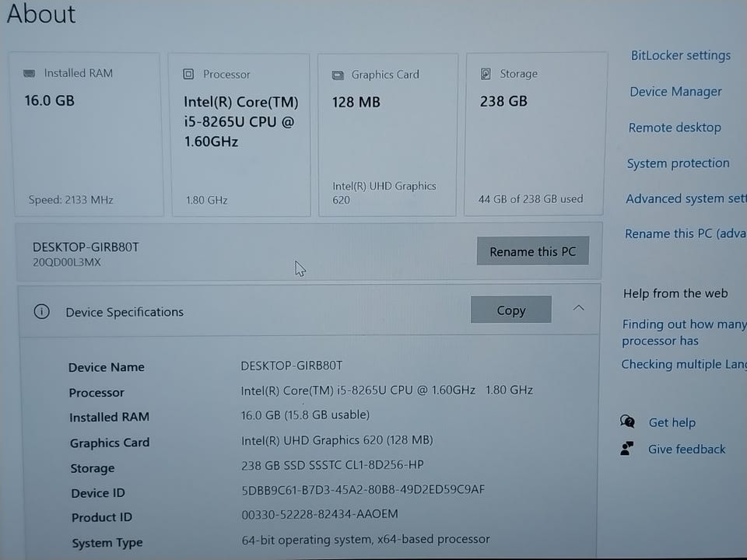Click the 'Help from the web' heading
Viewport: 747px width, 560px height.
tap(675, 293)
